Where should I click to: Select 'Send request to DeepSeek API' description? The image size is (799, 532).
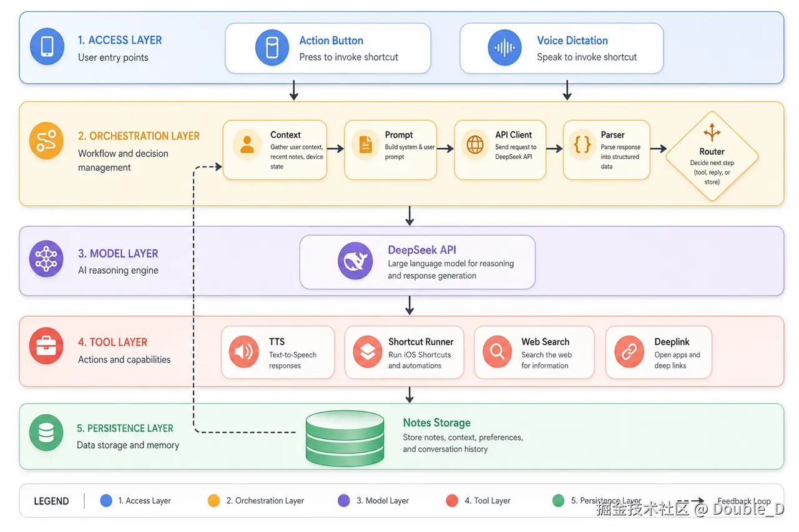516,152
